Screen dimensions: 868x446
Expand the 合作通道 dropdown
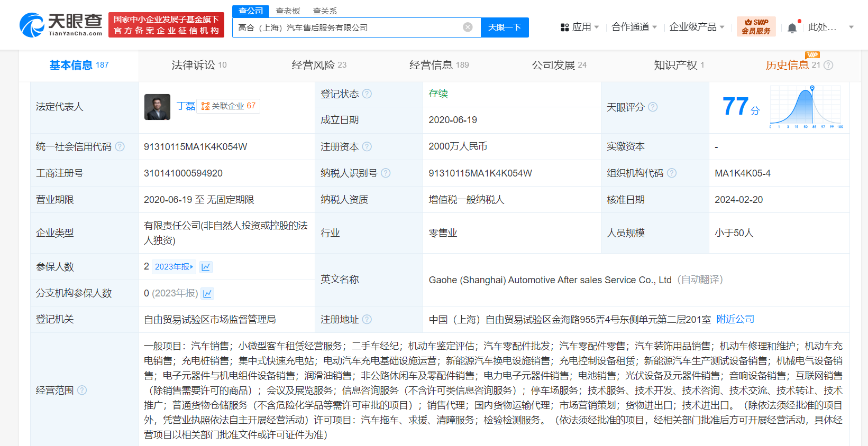[634, 27]
